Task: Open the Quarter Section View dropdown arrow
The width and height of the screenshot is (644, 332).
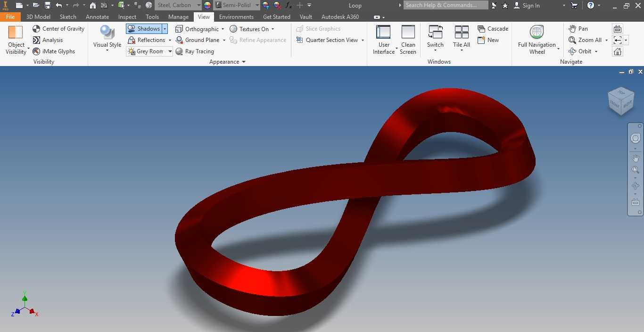Action: click(x=363, y=40)
